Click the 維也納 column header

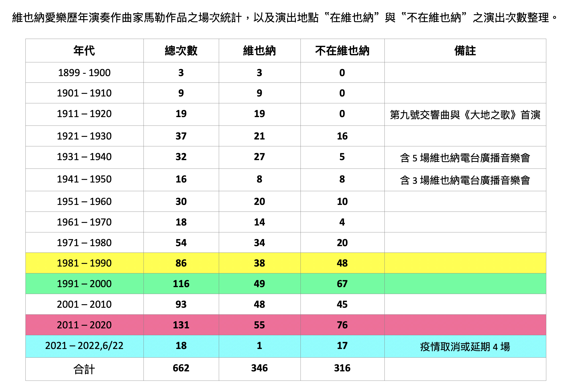pyautogui.click(x=260, y=50)
